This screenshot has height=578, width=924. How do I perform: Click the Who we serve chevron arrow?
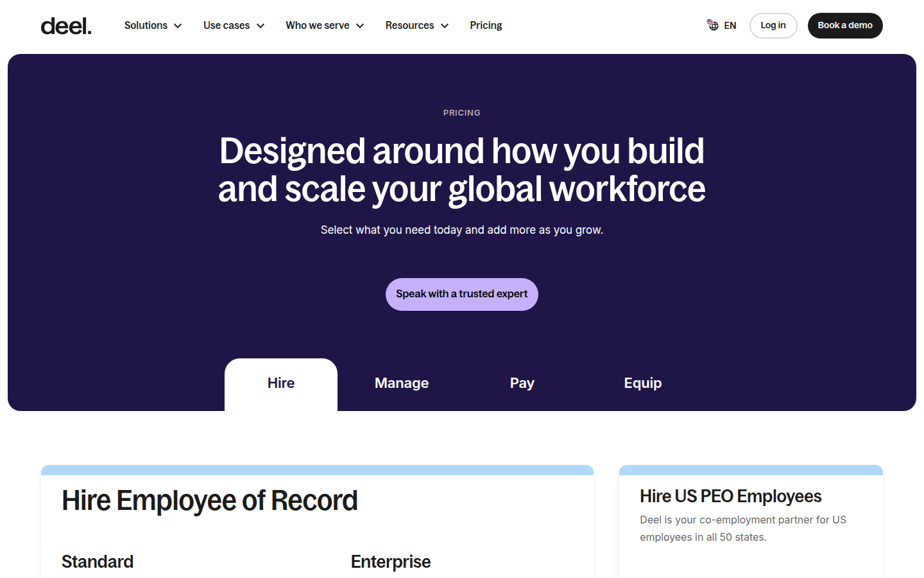point(360,26)
